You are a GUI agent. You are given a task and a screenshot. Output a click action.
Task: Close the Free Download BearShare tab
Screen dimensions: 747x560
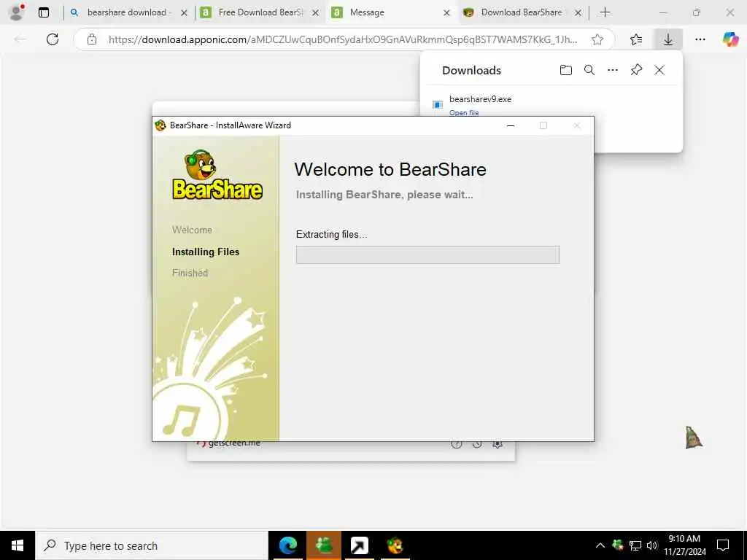[x=315, y=13]
